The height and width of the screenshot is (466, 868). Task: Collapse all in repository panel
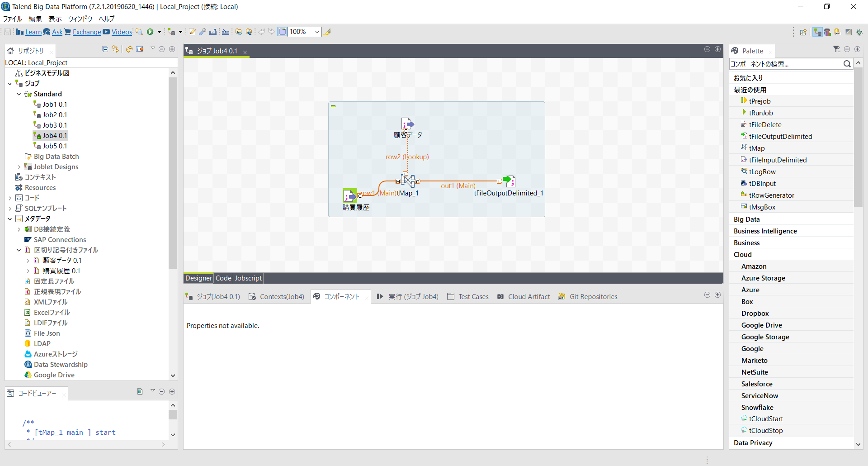105,49
